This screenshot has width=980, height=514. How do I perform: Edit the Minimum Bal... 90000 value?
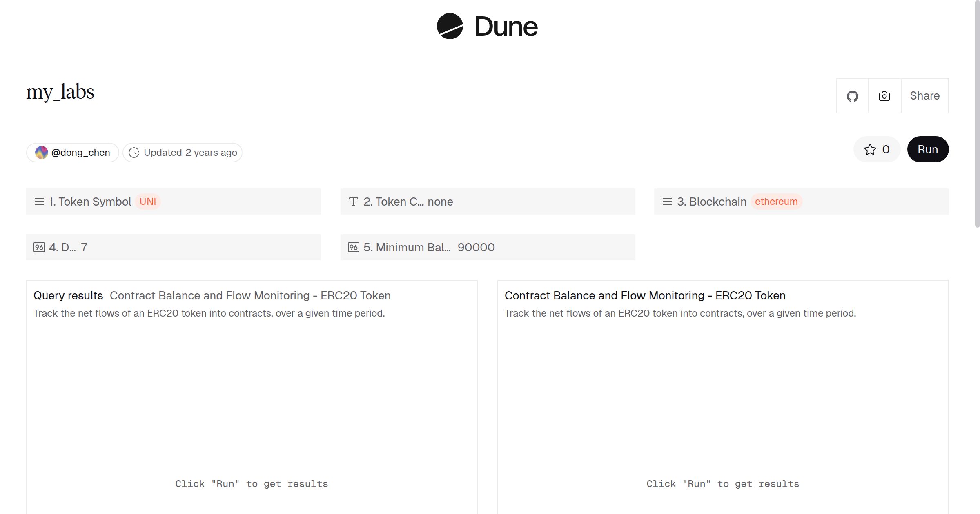point(476,247)
